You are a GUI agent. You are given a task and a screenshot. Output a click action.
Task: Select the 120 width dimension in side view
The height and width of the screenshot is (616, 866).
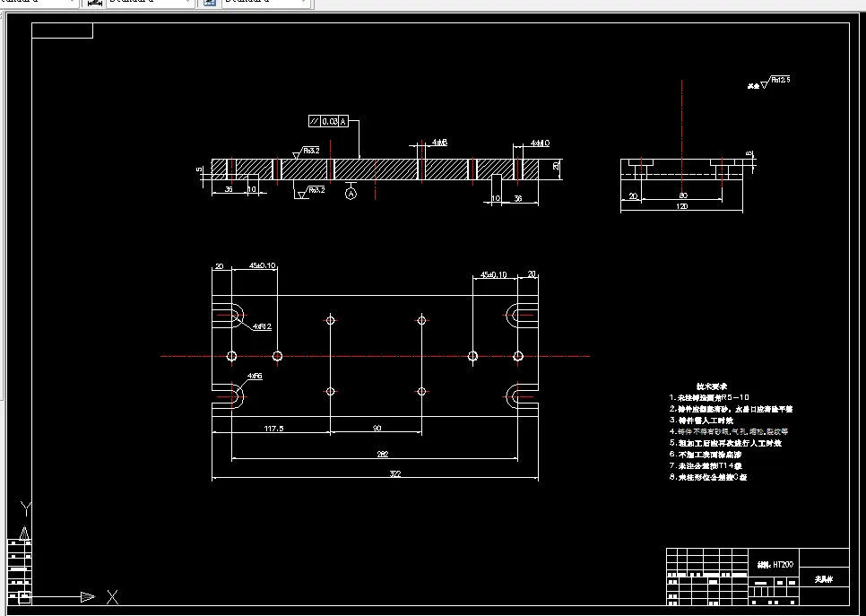682,206
